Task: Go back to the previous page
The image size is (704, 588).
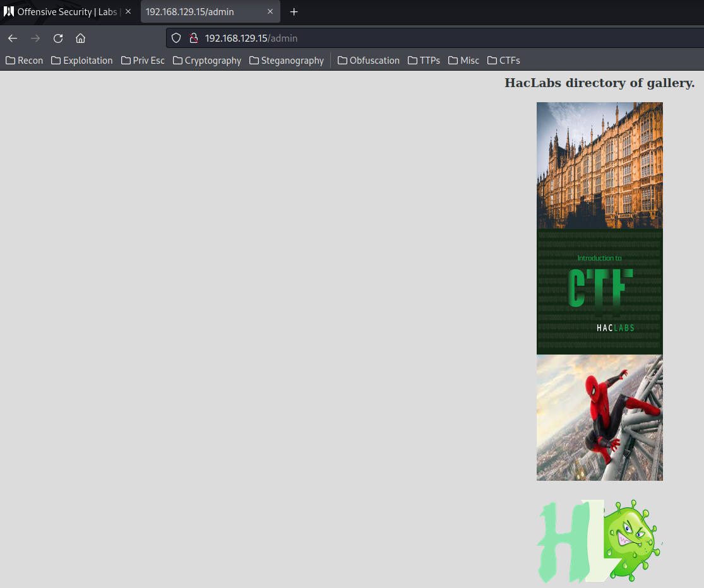Action: pos(13,38)
